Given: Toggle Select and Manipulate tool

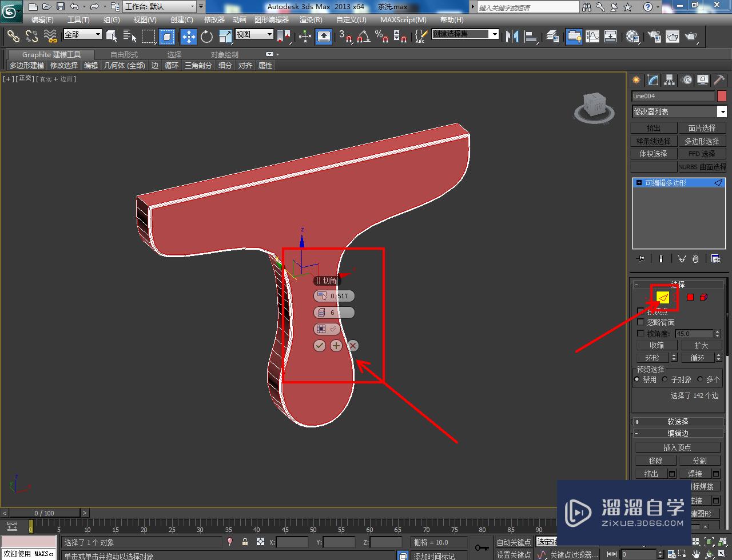Looking at the screenshot, I should point(305,37).
